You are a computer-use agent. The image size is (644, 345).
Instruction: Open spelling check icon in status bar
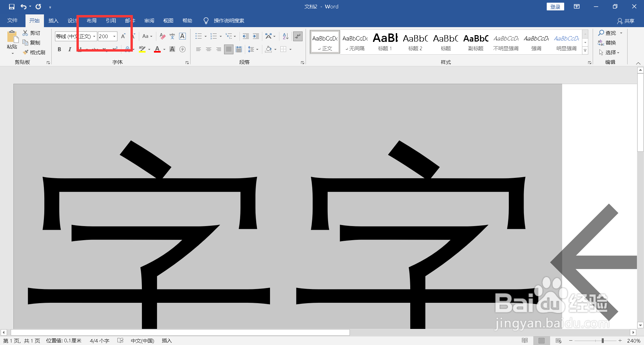click(x=120, y=341)
